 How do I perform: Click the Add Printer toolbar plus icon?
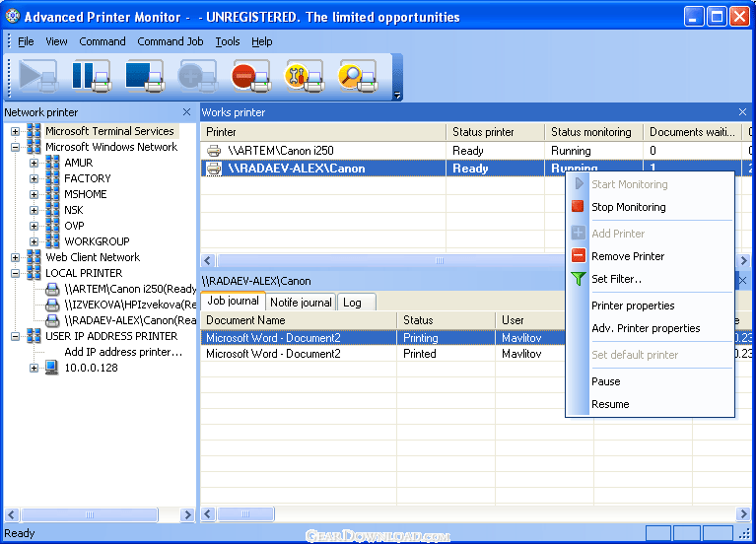click(197, 76)
